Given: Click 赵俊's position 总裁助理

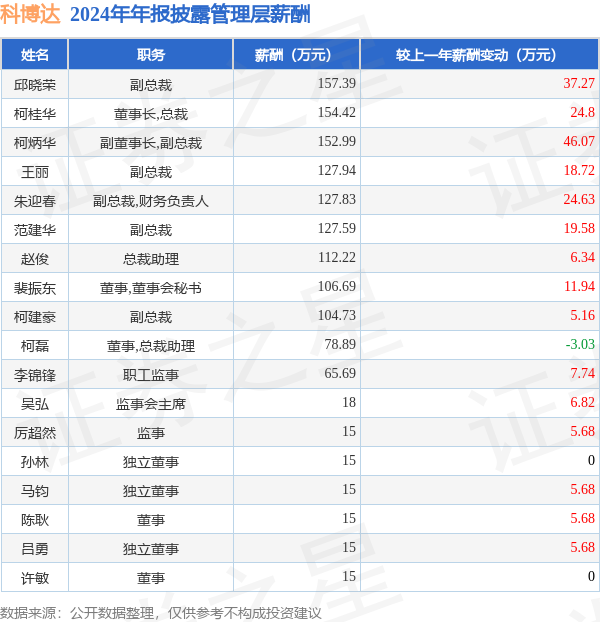Looking at the screenshot, I should [151, 259].
